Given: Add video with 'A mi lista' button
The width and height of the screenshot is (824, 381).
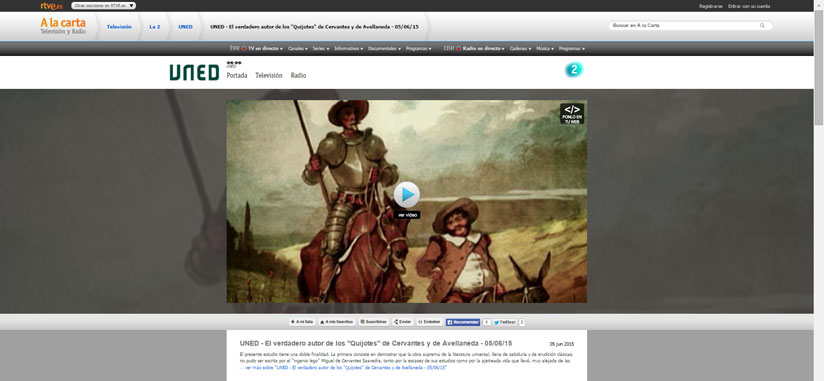Looking at the screenshot, I should point(302,322).
